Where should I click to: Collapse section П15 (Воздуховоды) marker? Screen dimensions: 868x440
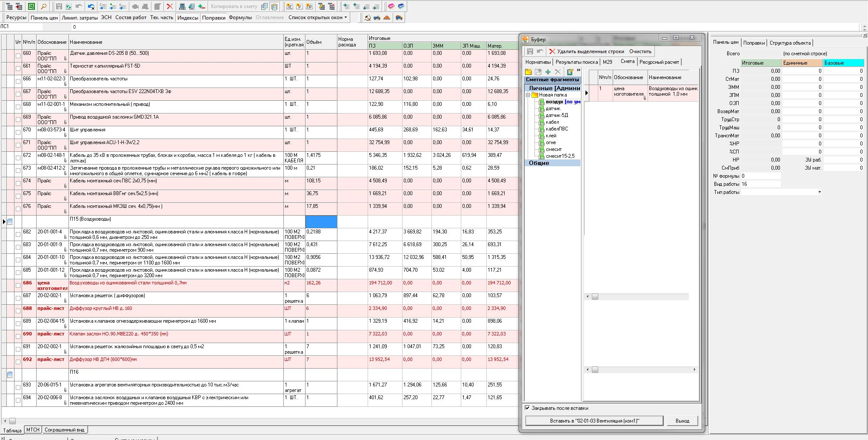pyautogui.click(x=10, y=221)
